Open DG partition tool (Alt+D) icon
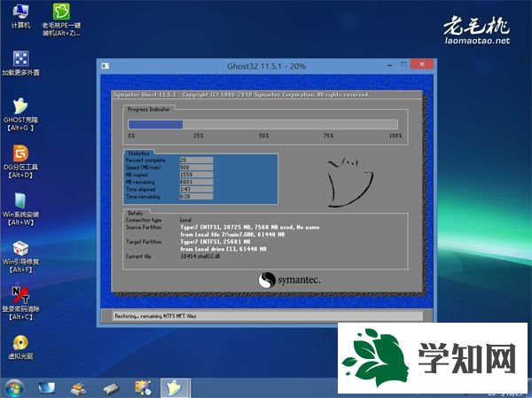 [x=20, y=161]
